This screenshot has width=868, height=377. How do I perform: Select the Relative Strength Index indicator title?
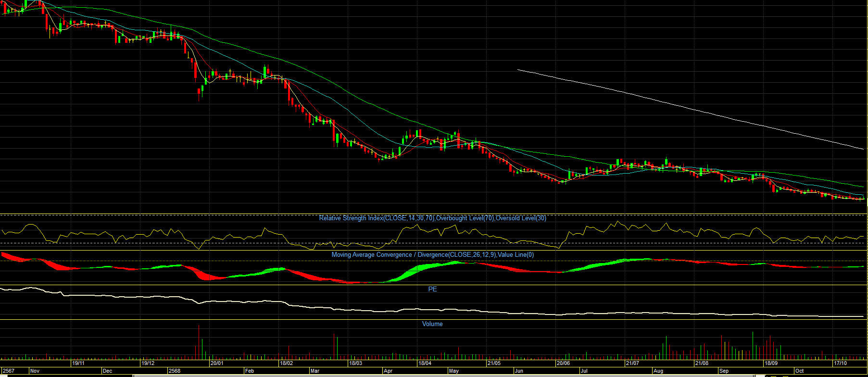433,218
